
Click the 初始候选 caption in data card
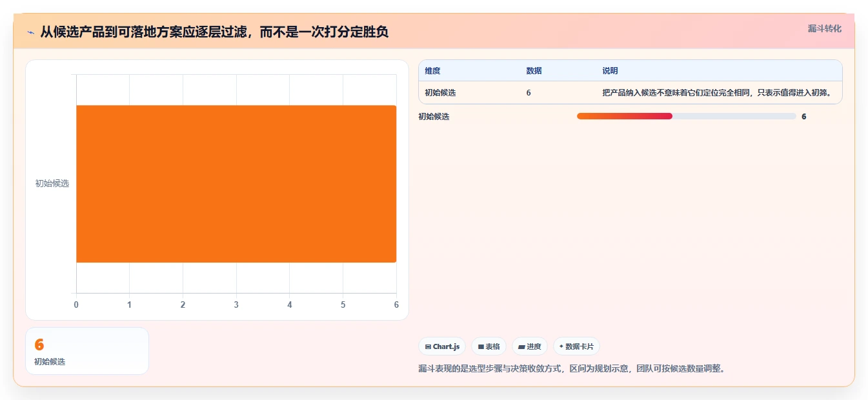(50, 362)
